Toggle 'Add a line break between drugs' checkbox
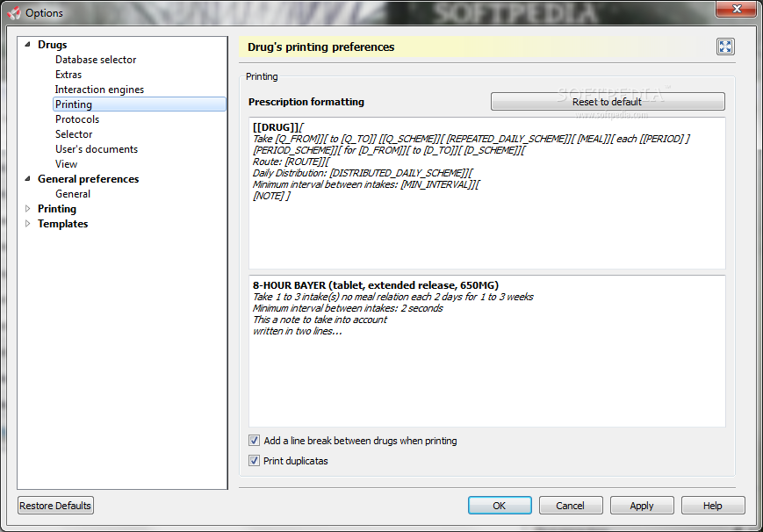Viewport: 763px width, 532px height. click(x=254, y=441)
